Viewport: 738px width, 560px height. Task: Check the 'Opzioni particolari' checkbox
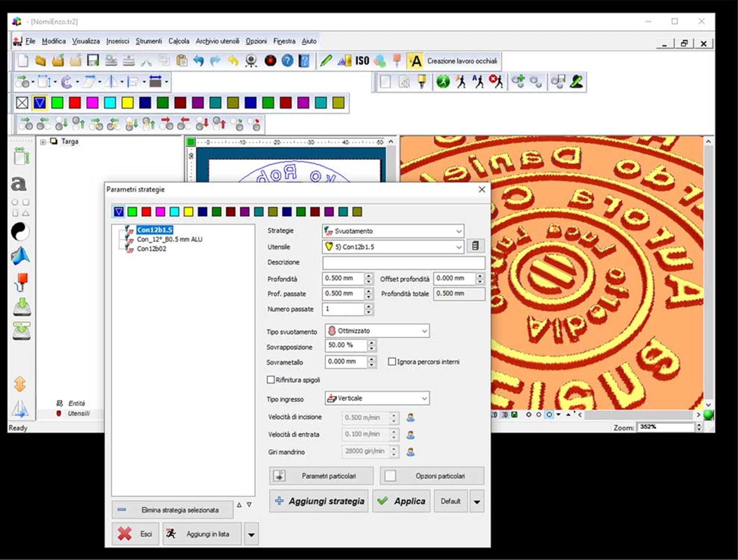(x=390, y=475)
